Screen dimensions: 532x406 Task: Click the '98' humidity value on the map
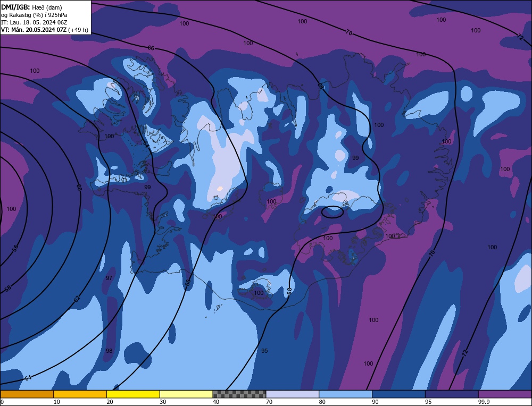pos(109,351)
